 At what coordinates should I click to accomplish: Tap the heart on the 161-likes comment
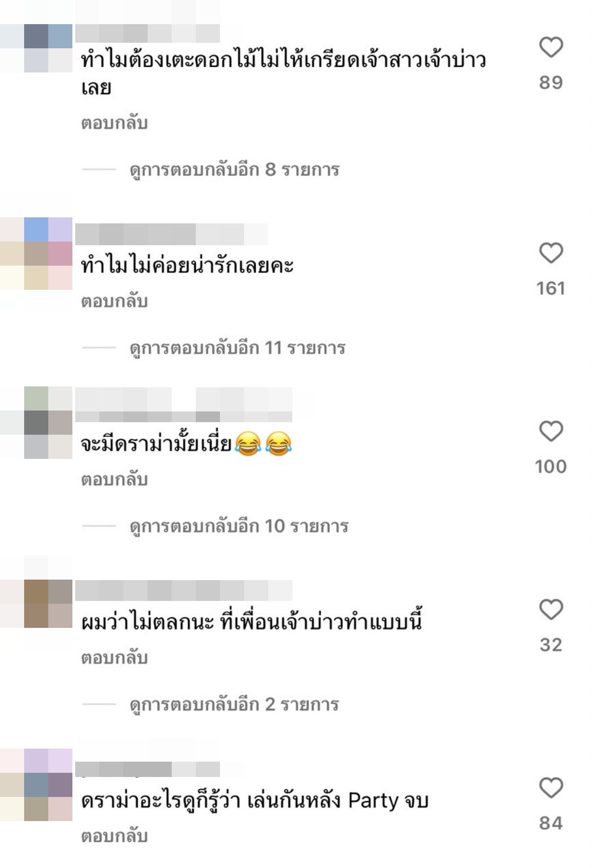(551, 253)
